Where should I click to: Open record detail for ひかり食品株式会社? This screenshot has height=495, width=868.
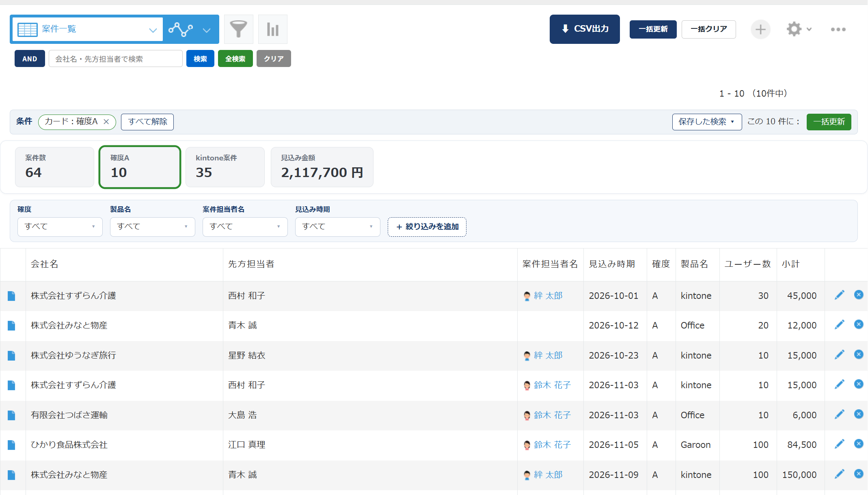click(x=11, y=445)
